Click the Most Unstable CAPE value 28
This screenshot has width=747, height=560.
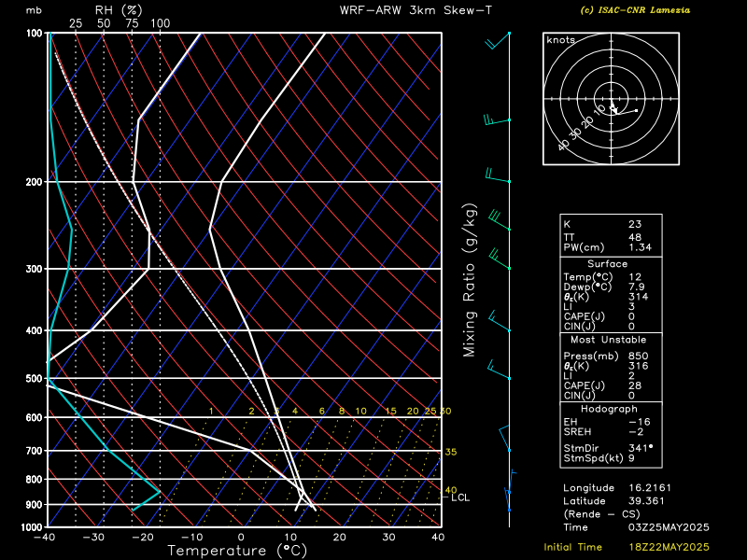tap(635, 385)
